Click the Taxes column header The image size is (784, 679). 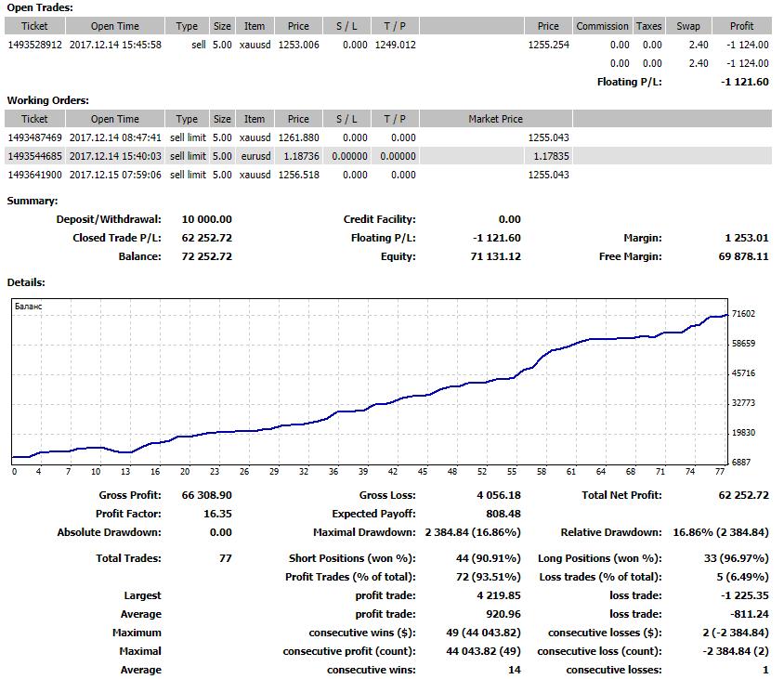pos(649,26)
